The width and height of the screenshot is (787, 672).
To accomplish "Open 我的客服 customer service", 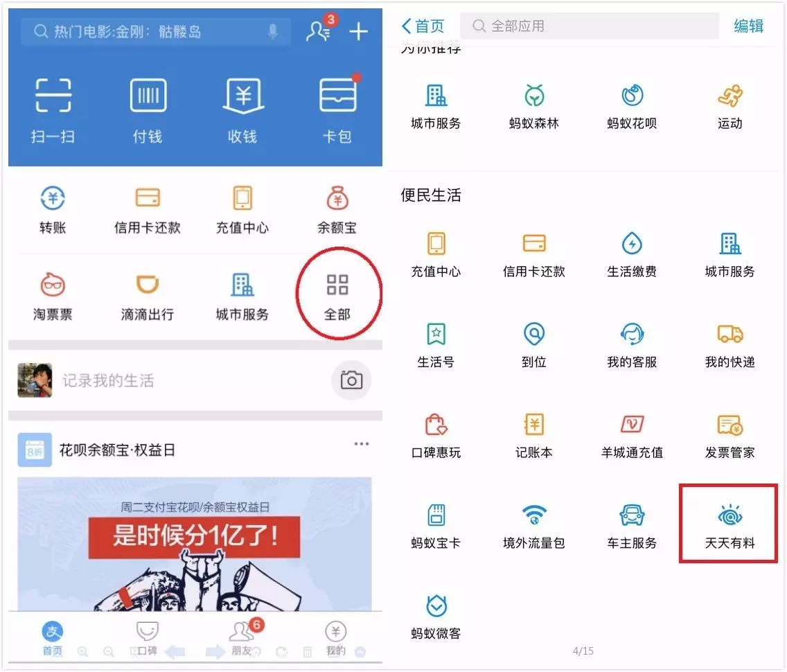I will [632, 346].
